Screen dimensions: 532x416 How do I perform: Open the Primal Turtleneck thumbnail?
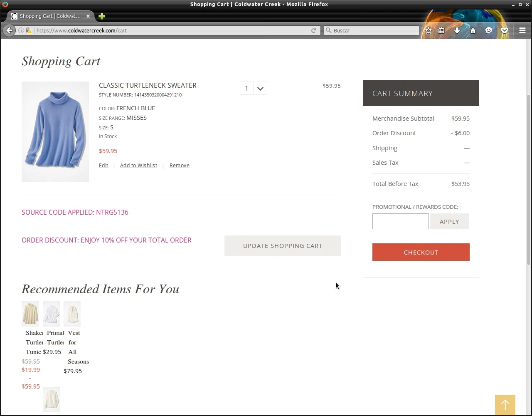tap(51, 314)
